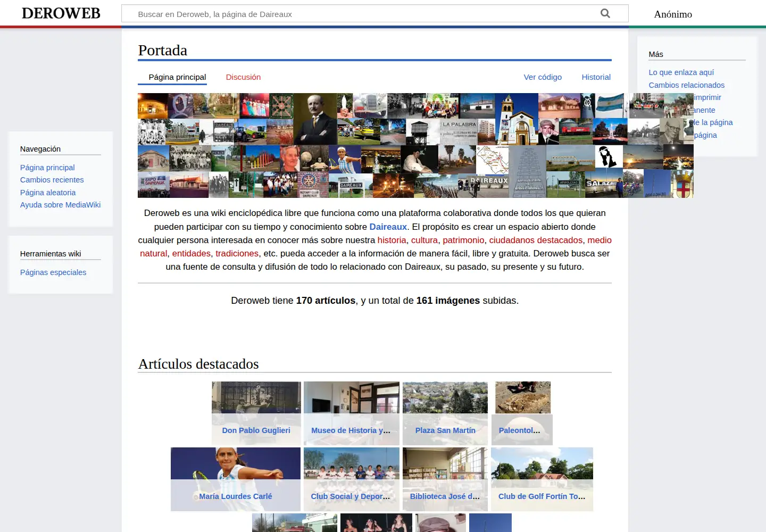Click the María Lourdes Carlé title link
The height and width of the screenshot is (532, 766).
click(x=236, y=496)
